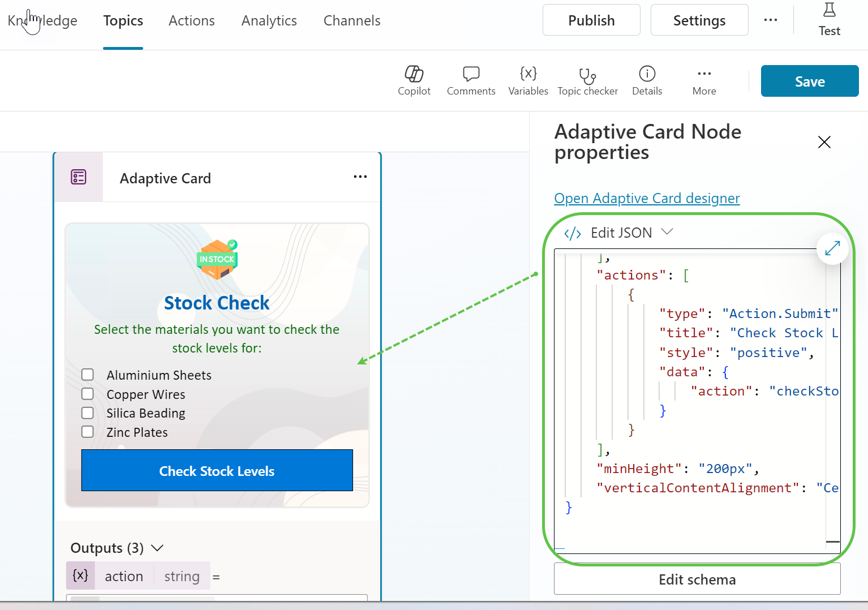Open the Edit JSON dropdown

click(667, 232)
